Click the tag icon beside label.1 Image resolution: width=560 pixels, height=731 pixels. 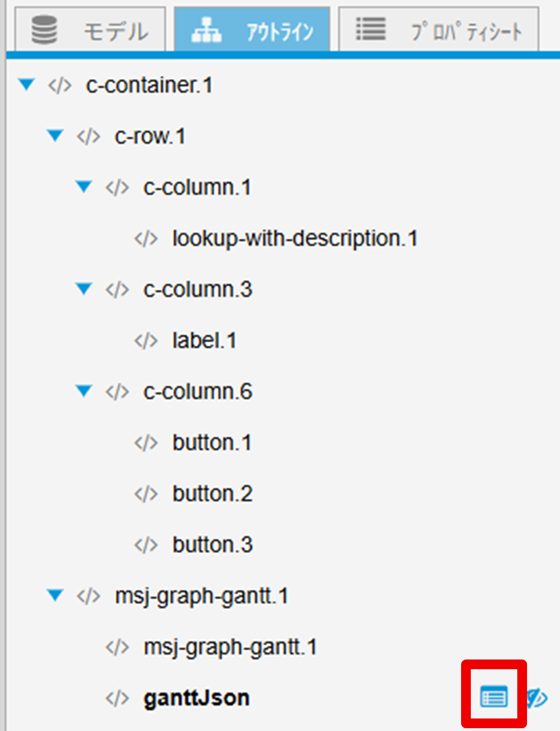[x=146, y=341]
